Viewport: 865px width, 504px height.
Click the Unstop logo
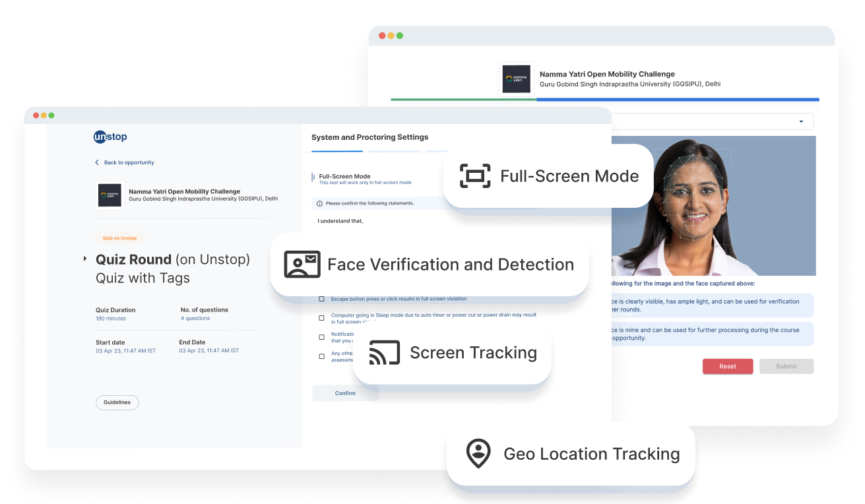[110, 137]
